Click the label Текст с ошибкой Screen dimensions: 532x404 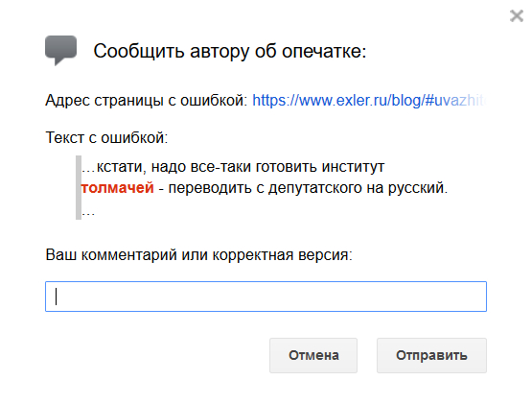pyautogui.click(x=106, y=137)
